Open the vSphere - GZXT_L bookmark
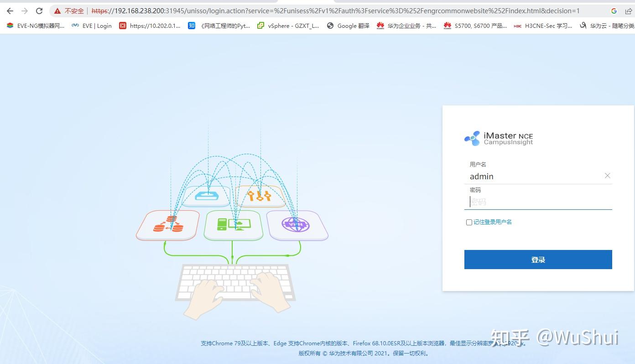This screenshot has height=364, width=635. [x=288, y=26]
